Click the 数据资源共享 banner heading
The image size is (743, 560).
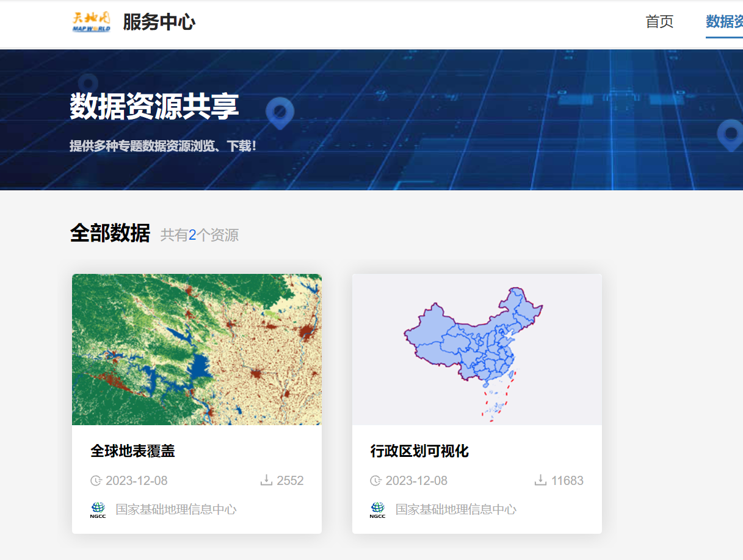(x=154, y=107)
